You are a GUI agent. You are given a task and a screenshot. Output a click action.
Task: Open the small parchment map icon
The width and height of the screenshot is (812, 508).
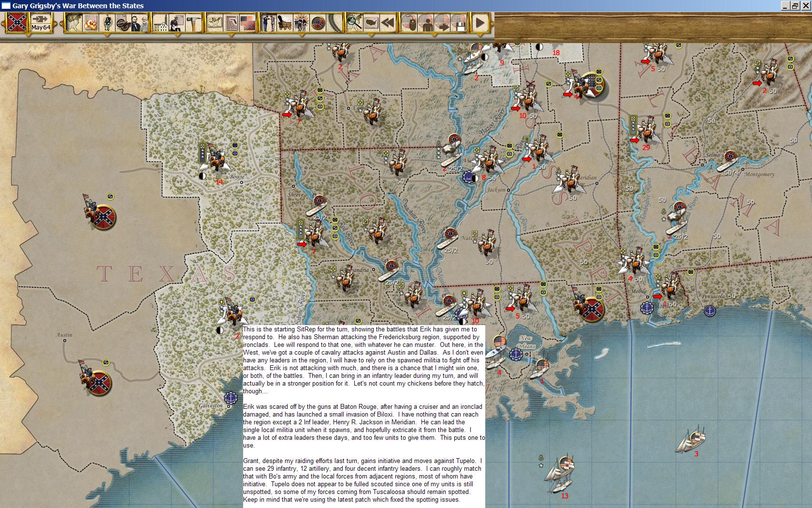point(215,23)
